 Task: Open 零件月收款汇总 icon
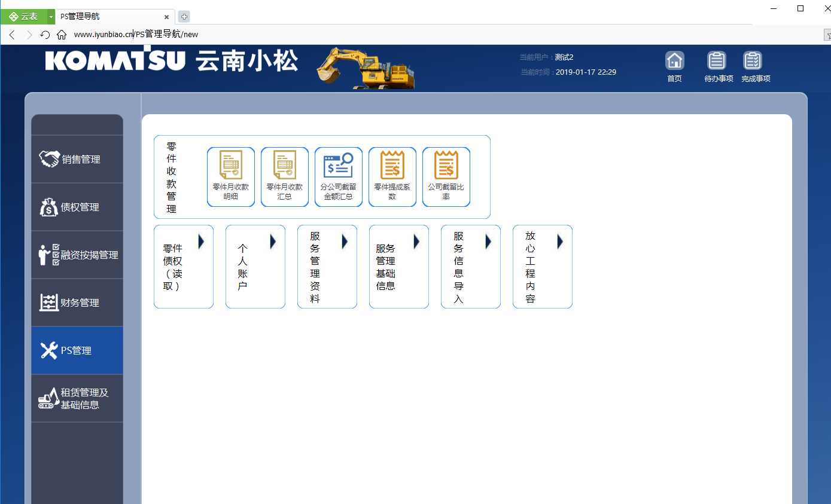tap(285, 177)
